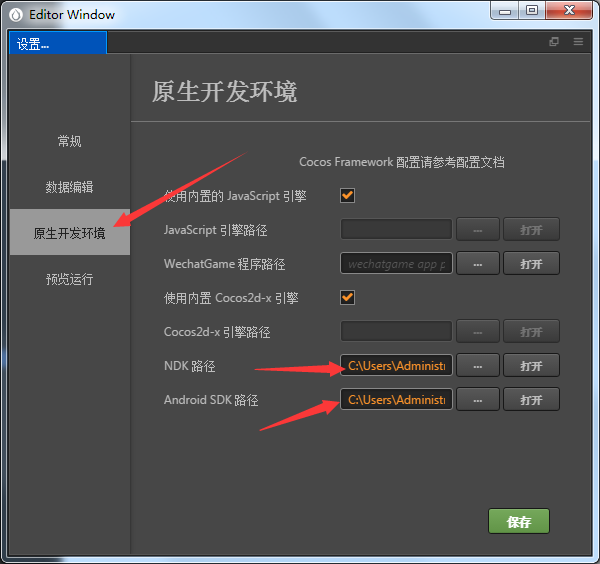Click the JavaScript engine path field
Image resolution: width=600 pixels, height=564 pixels.
pyautogui.click(x=396, y=230)
